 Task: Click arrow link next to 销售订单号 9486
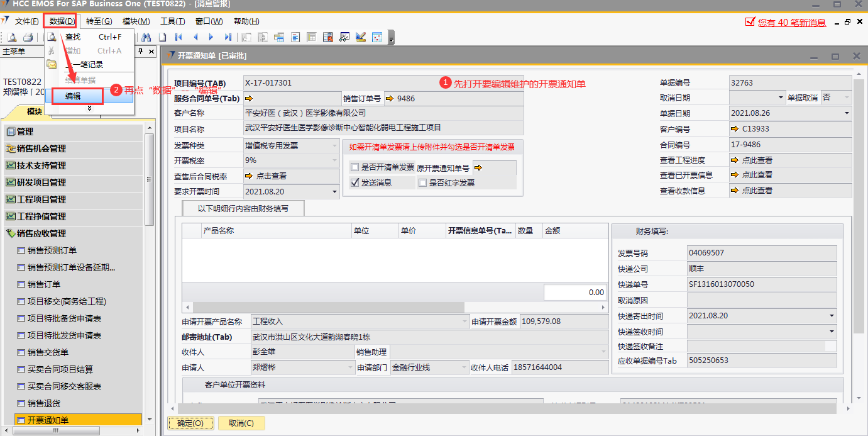tap(390, 98)
